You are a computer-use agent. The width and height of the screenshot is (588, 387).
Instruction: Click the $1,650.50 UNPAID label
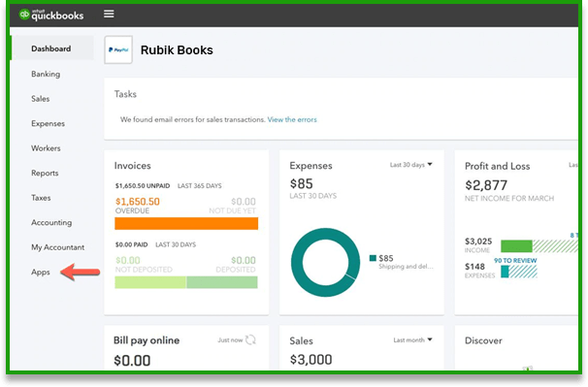(x=143, y=185)
